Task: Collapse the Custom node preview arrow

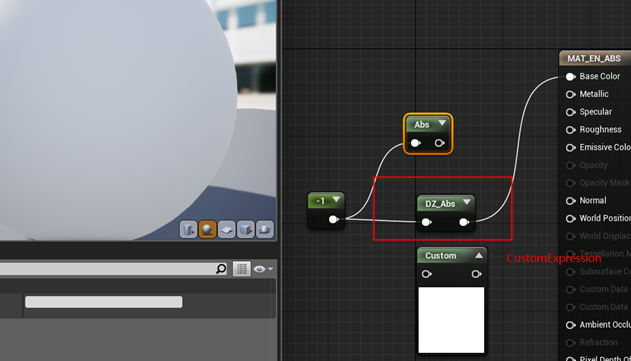Action: pos(479,255)
